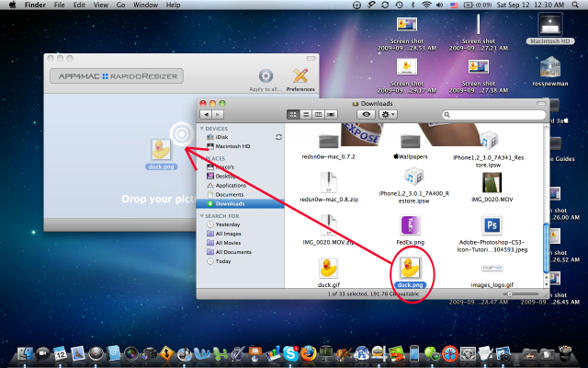The image size is (588, 368).
Task: Click the Wi-Fi status icon
Action: [x=426, y=5]
